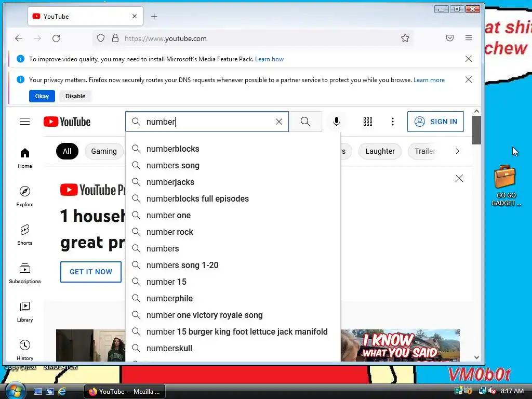The height and width of the screenshot is (399, 532).
Task: Open I KNOW WHAT YOU SAID thumbnail
Action: [400, 345]
